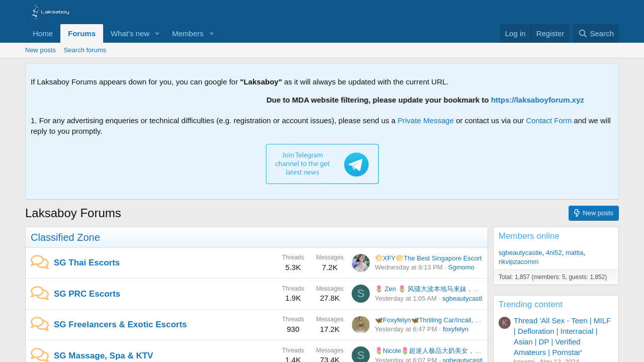Open SG Massage, Spa & KTV title
The image size is (644, 362).
tap(103, 355)
